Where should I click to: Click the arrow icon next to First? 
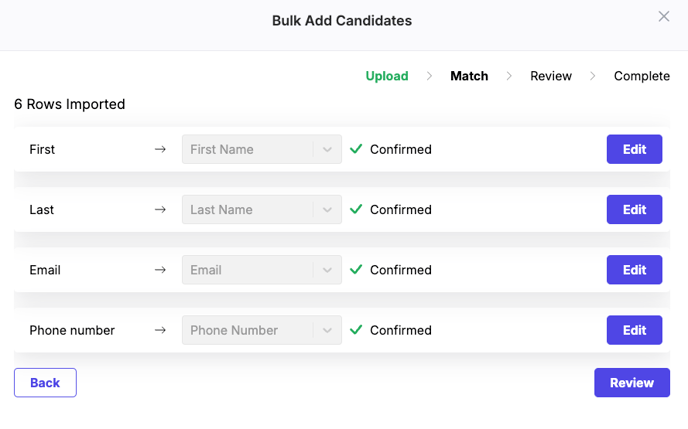tap(160, 149)
